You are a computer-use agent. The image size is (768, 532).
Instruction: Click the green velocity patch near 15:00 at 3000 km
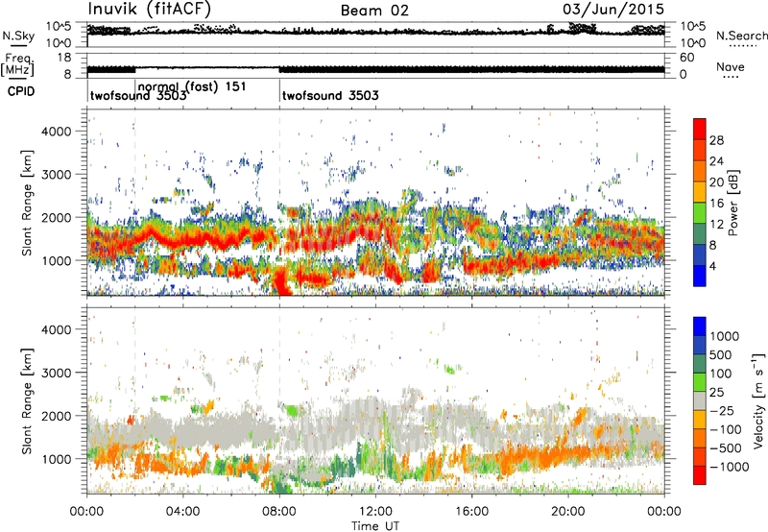click(x=452, y=369)
